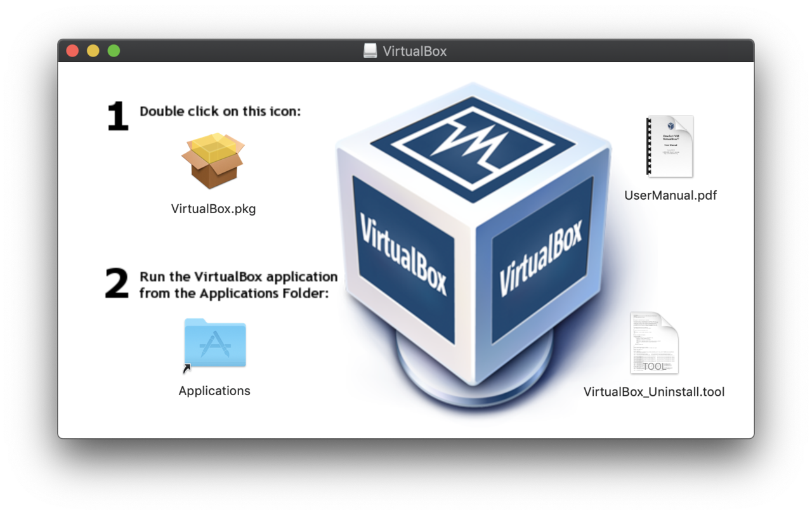This screenshot has height=515, width=812.
Task: Click the disk icon in the title bar
Action: (x=370, y=51)
